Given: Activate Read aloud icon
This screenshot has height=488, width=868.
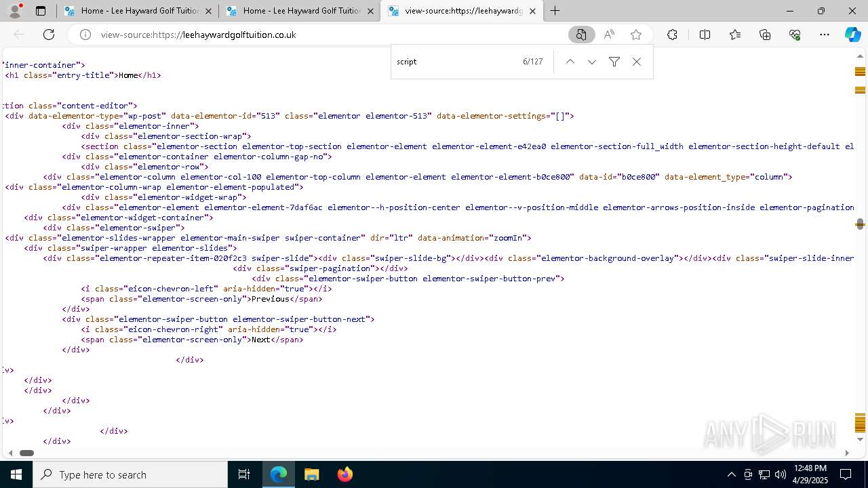Looking at the screenshot, I should (609, 35).
